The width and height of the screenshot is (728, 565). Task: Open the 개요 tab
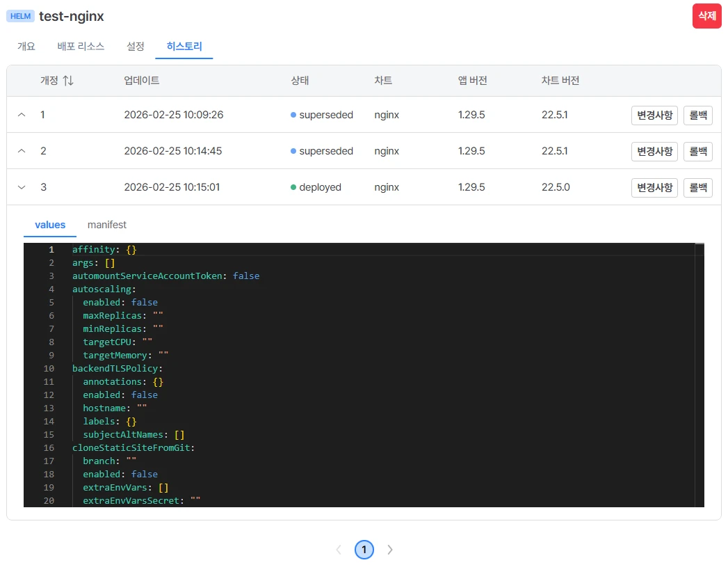pos(26,47)
